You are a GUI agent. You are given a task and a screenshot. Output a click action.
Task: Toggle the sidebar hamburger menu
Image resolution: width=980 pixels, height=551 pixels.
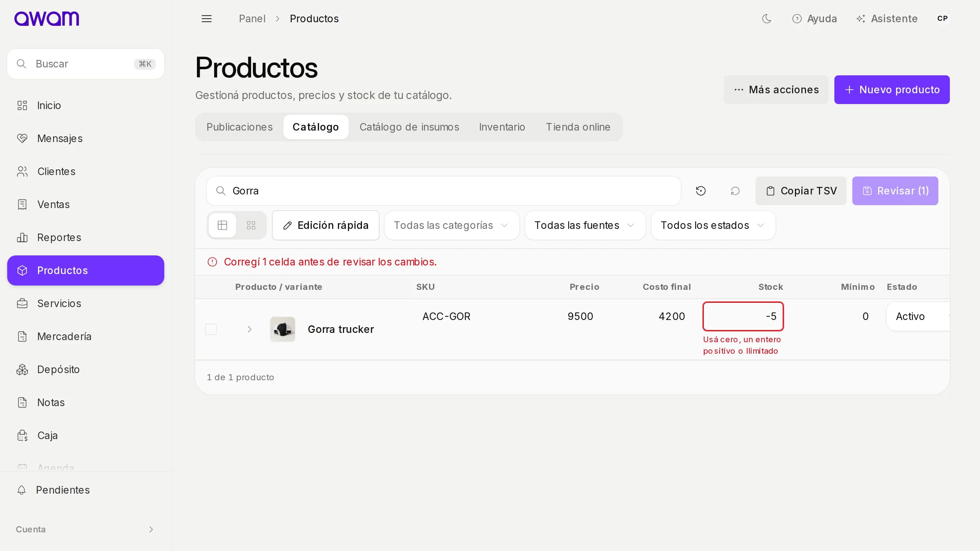207,19
